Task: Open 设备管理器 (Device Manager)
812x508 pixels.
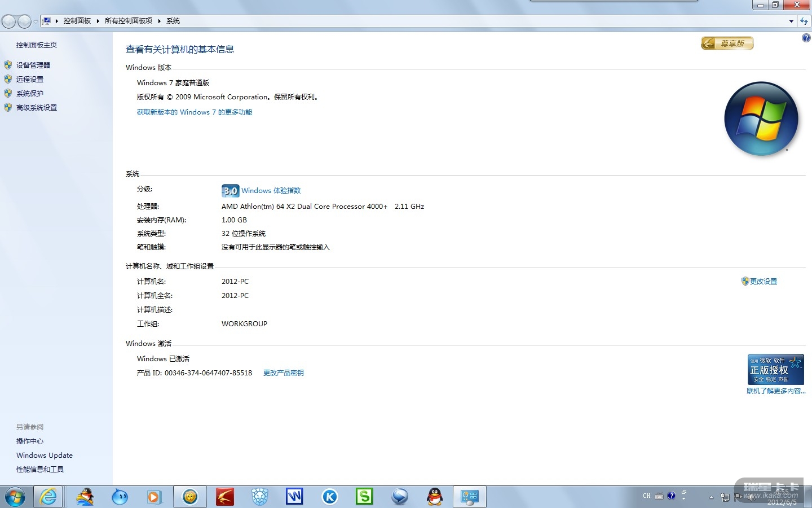Action: click(33, 65)
